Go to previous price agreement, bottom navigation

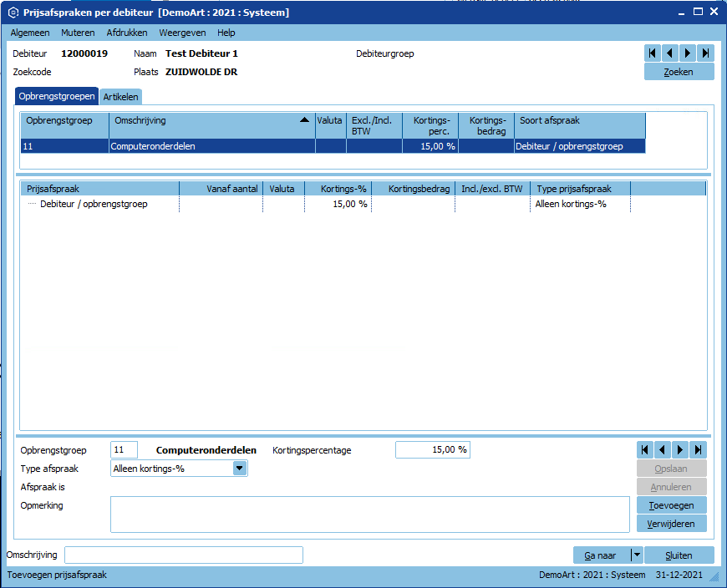[x=663, y=450]
